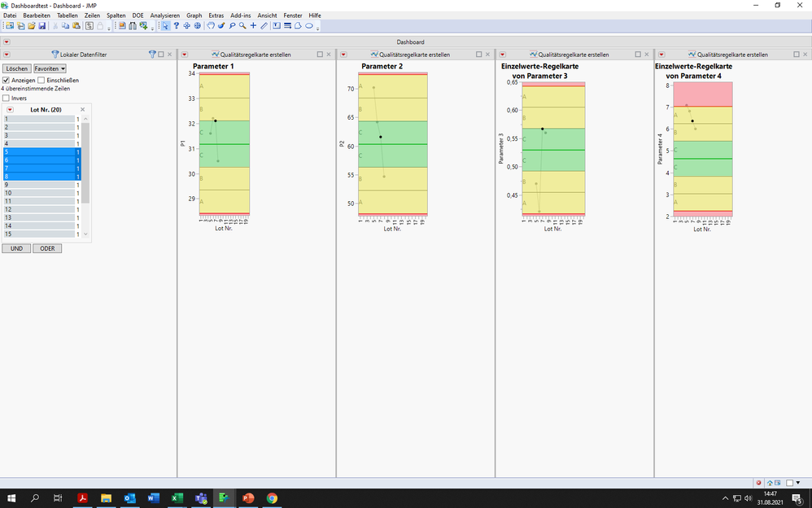This screenshot has height=508, width=812.
Task: Uncheck the Anzeigen checkbox
Action: click(x=7, y=81)
